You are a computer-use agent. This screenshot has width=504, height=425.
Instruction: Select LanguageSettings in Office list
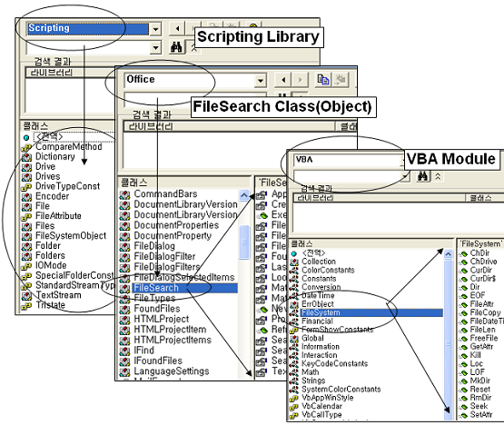[x=172, y=371]
